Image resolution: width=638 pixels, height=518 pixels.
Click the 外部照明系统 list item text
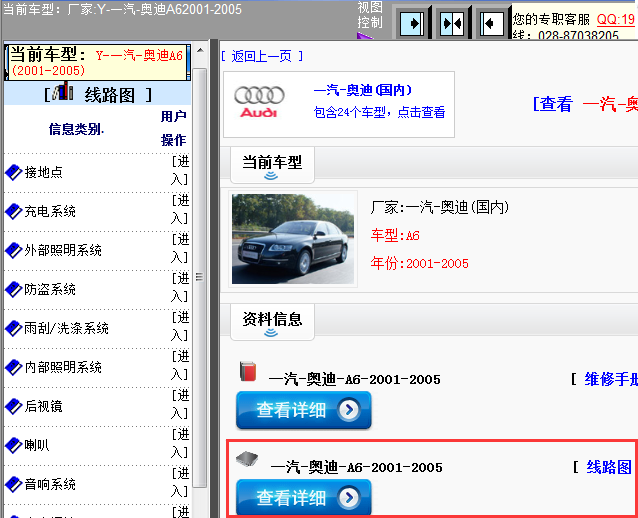63,250
